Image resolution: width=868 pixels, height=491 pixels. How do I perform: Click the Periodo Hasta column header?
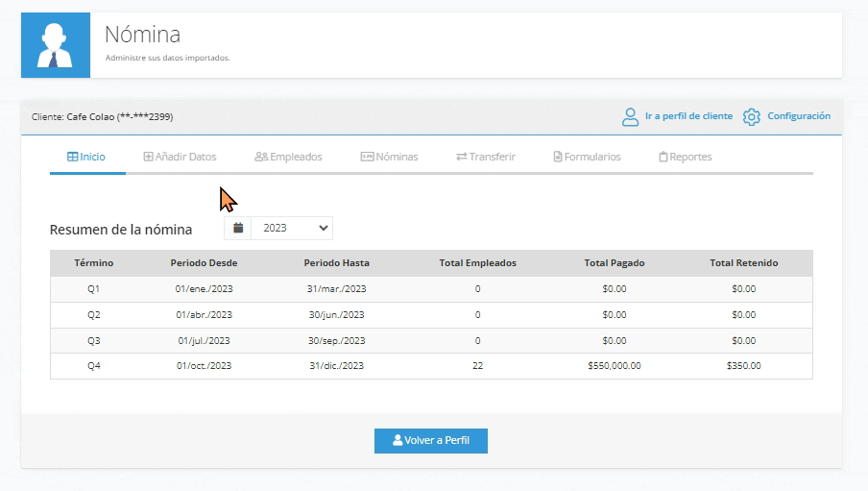pos(337,262)
